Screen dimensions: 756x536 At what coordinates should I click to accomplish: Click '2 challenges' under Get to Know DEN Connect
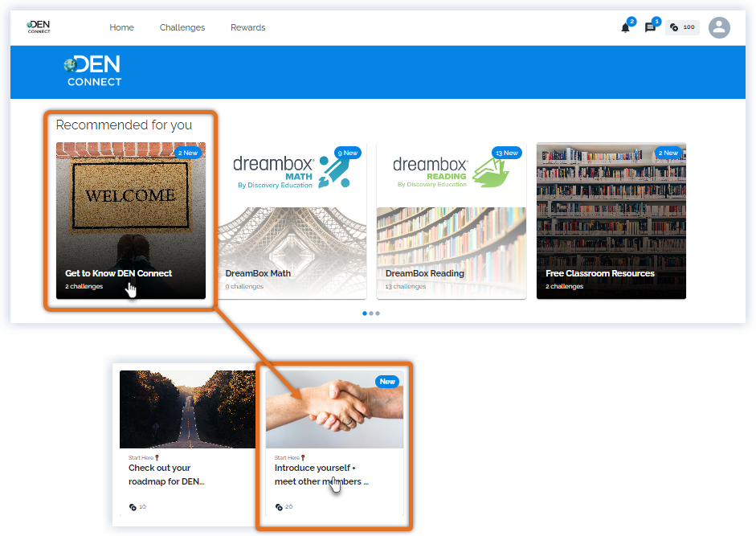point(84,286)
